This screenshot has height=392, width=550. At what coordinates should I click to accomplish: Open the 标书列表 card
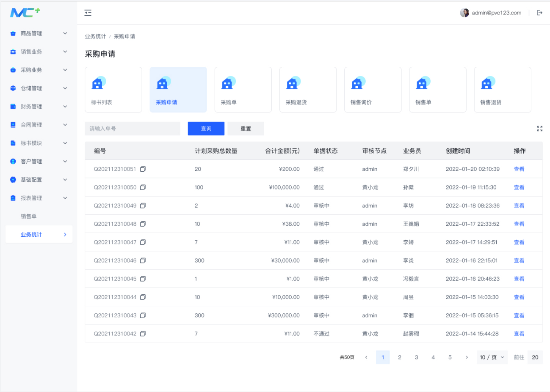(113, 90)
